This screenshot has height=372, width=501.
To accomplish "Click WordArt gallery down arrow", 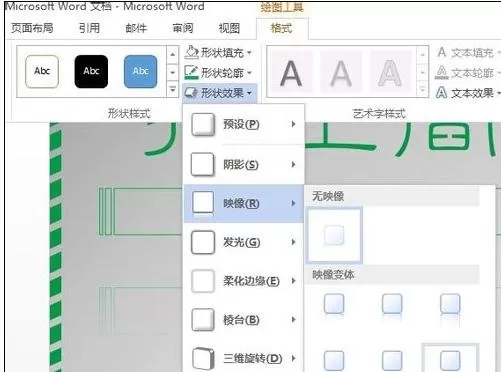I will coord(422,72).
